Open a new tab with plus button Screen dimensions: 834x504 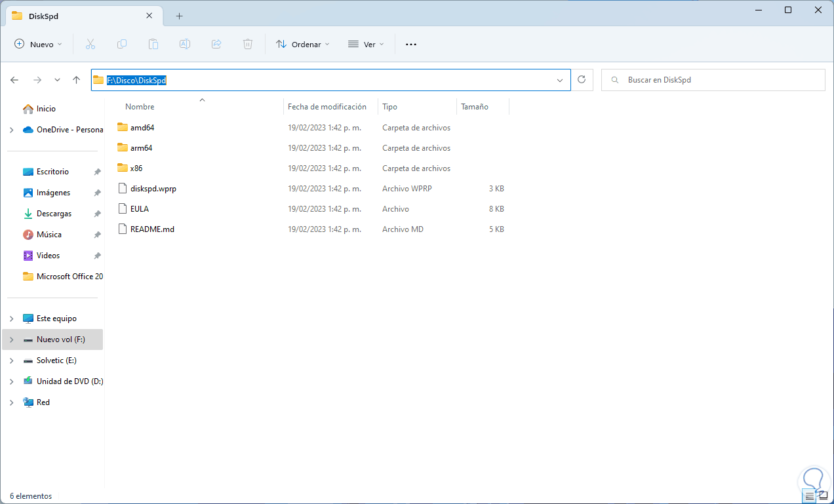179,16
